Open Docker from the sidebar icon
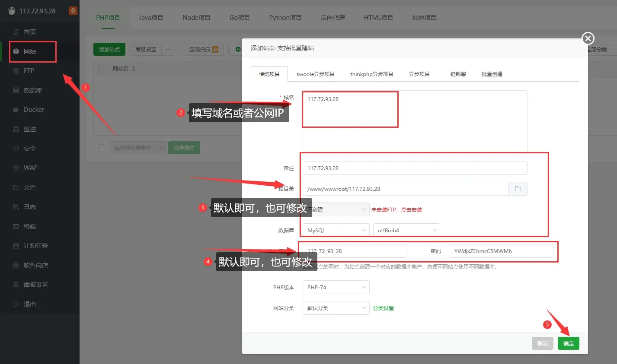This screenshot has height=364, width=617. (16, 110)
